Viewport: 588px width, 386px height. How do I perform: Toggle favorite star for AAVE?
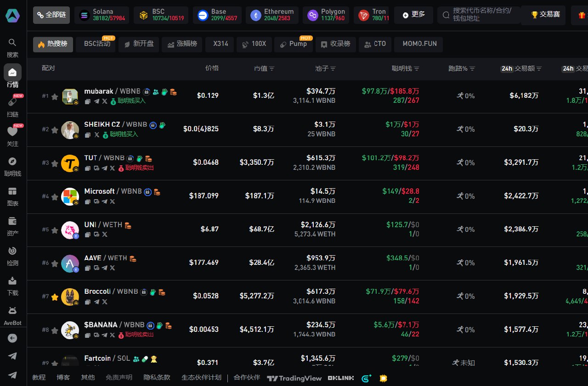55,263
